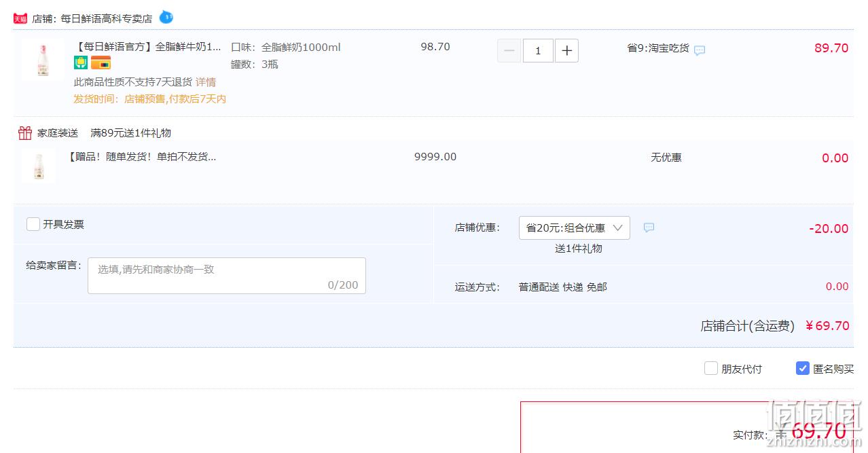
Task: Tick the 开具发票 checkbox
Action: (33, 224)
